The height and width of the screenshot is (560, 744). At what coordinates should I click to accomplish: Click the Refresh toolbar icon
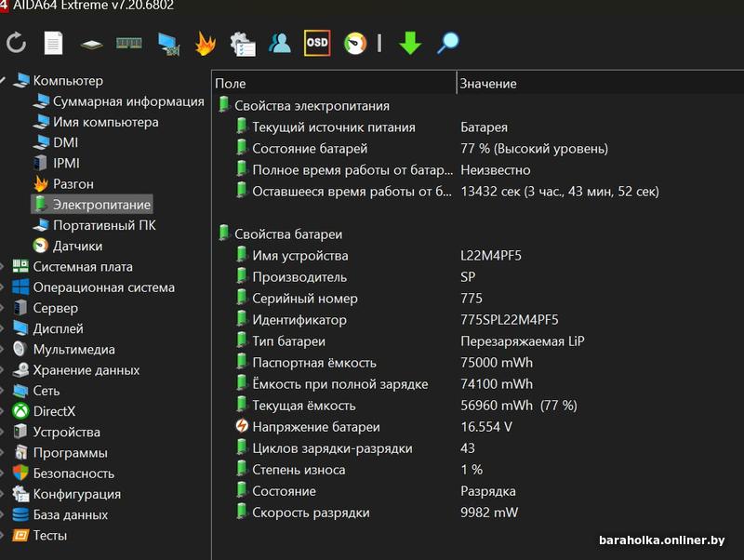click(x=16, y=43)
